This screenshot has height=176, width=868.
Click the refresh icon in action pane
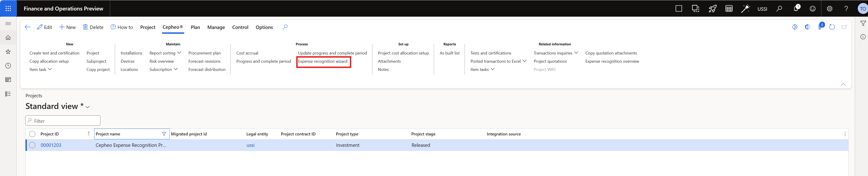click(832, 27)
